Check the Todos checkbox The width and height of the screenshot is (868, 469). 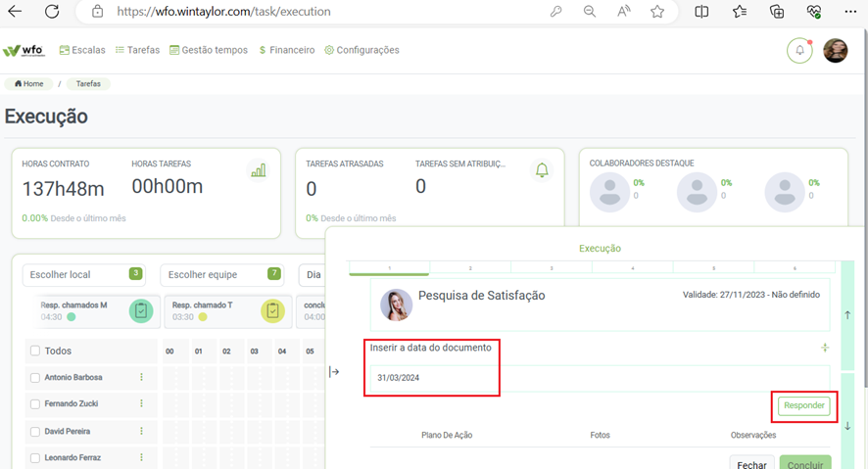point(35,351)
